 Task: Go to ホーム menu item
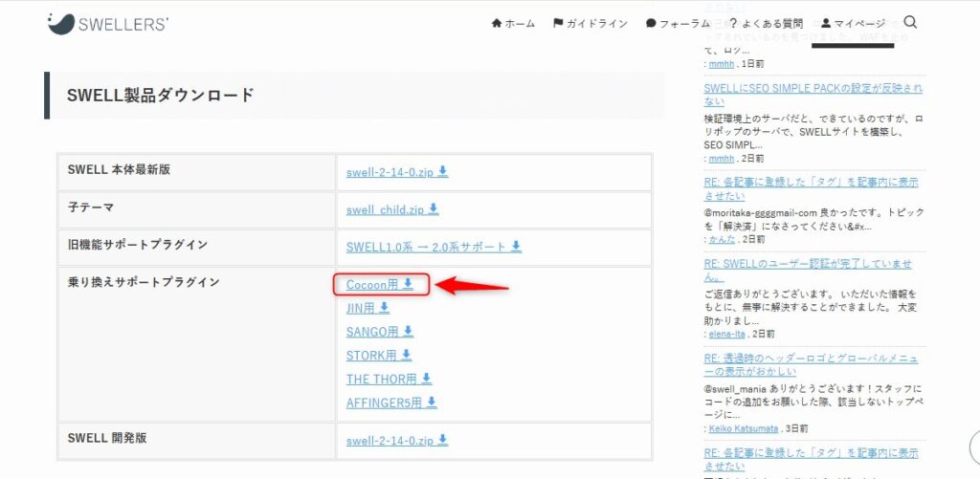tap(513, 24)
